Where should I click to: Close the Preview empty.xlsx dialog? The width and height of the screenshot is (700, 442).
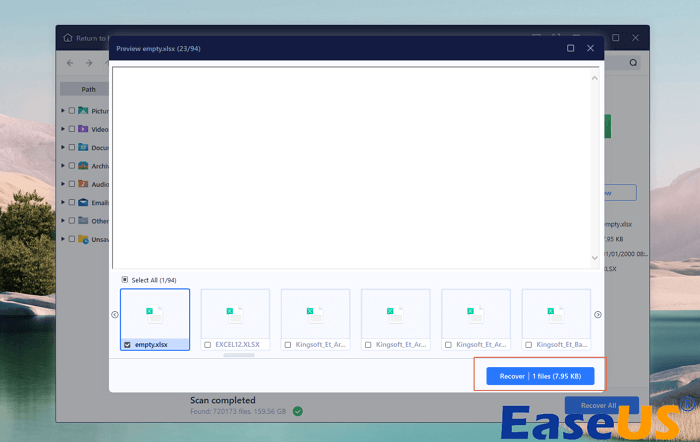click(x=590, y=48)
